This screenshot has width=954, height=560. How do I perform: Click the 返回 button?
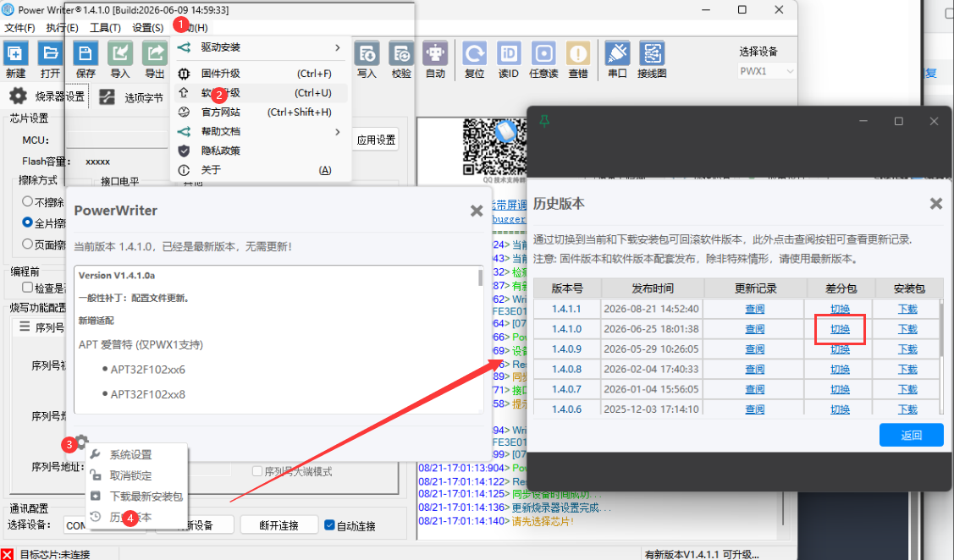911,436
